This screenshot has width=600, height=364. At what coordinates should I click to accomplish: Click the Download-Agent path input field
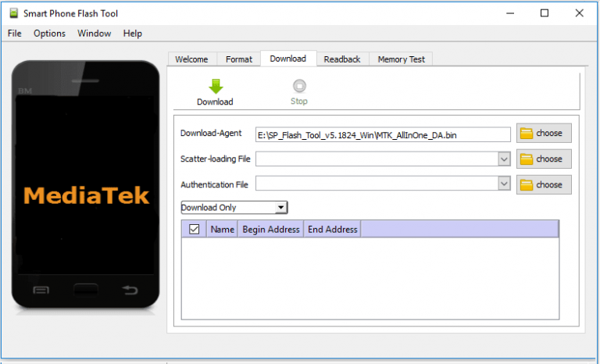383,134
